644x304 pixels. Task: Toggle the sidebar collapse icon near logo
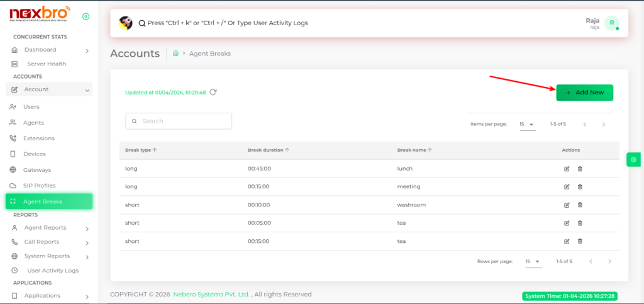click(86, 16)
